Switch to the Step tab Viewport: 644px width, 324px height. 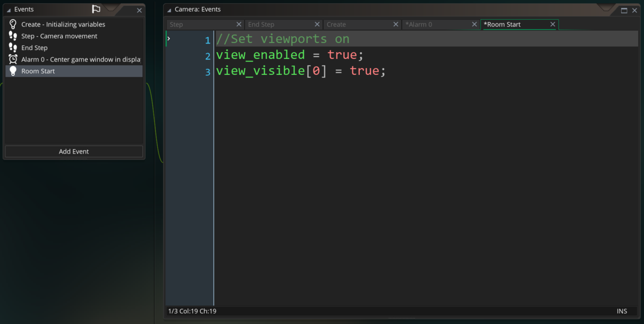[201, 24]
